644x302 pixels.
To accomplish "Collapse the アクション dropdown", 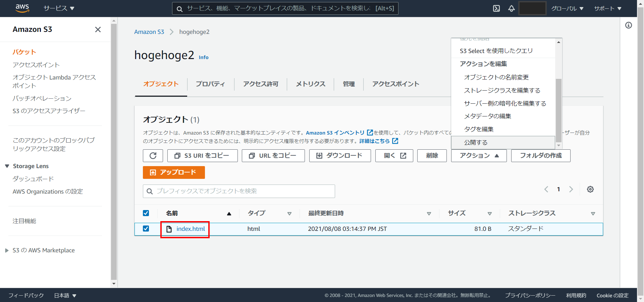I will pos(479,156).
